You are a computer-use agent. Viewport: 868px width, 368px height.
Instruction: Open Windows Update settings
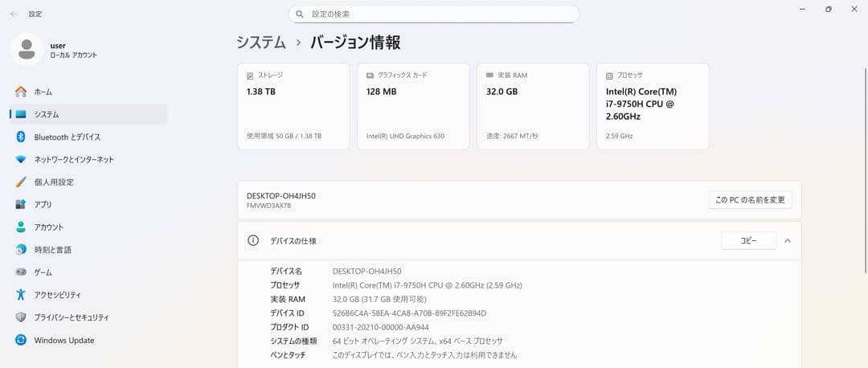click(88, 341)
